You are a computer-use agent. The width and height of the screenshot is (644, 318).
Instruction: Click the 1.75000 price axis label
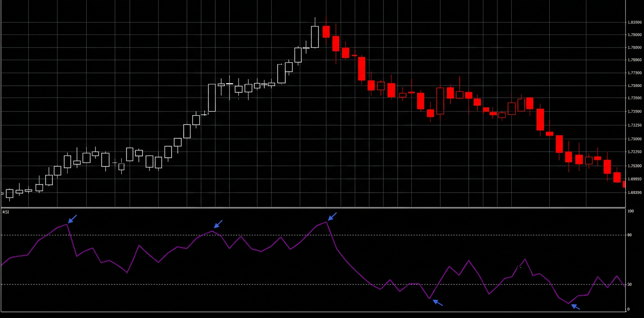(635, 139)
